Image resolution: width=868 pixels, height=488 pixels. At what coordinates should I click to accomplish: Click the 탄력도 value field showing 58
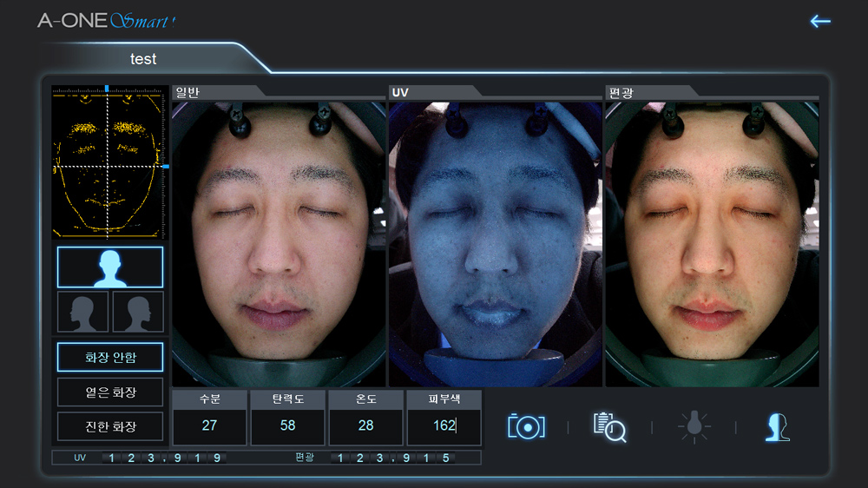287,426
